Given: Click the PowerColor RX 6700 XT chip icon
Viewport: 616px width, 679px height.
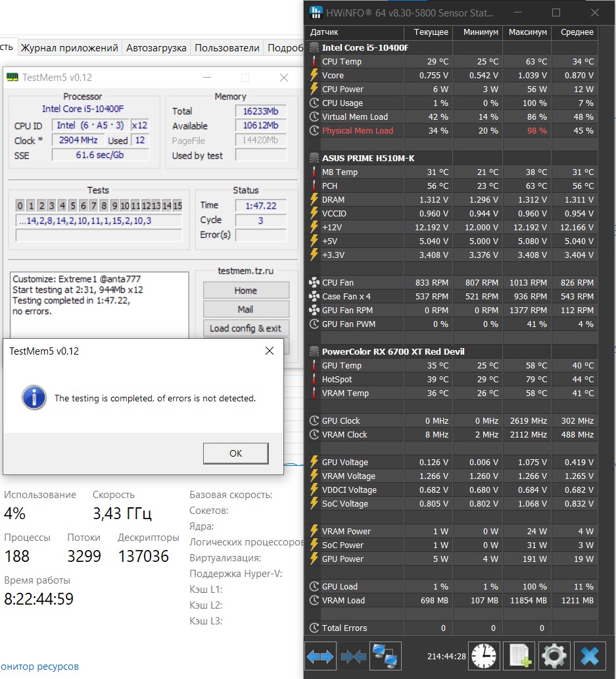Looking at the screenshot, I should [x=314, y=351].
